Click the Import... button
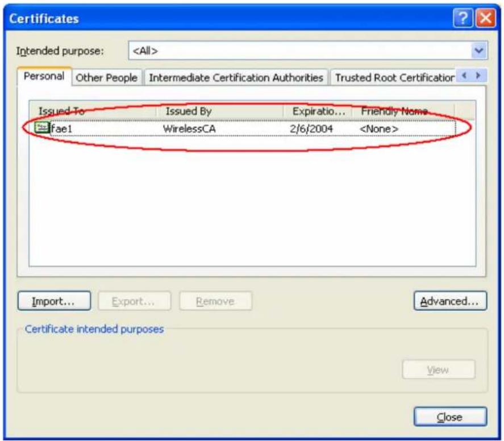504x441 pixels. [x=54, y=301]
